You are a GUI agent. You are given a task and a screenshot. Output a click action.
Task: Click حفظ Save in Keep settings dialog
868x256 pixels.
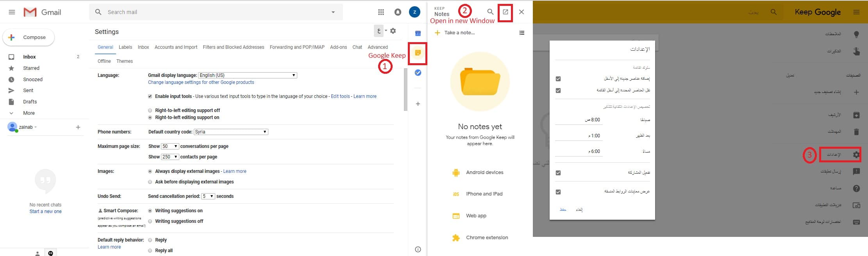point(563,210)
